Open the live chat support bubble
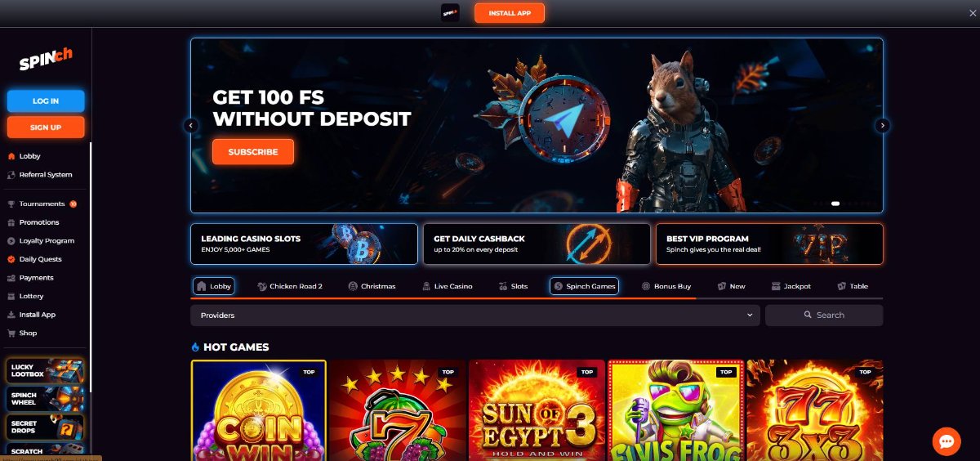The image size is (980, 461). [947, 441]
